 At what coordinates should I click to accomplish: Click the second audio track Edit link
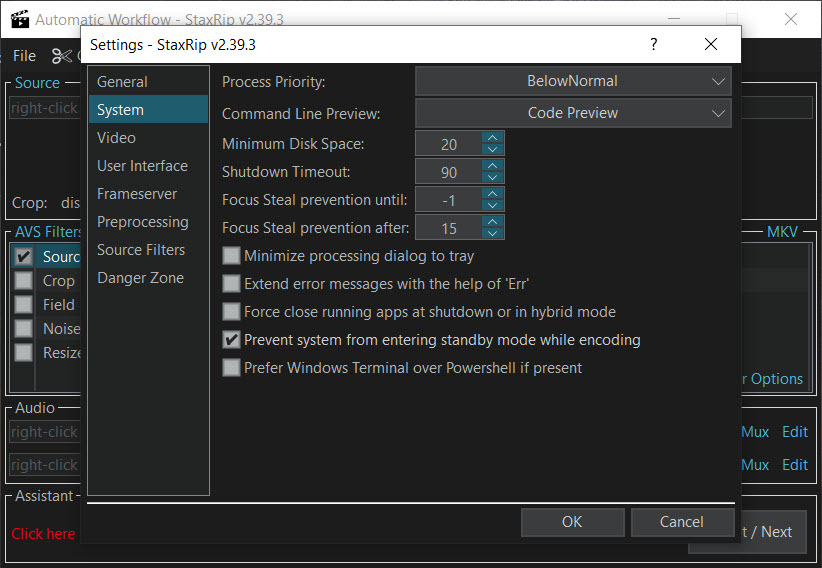795,465
